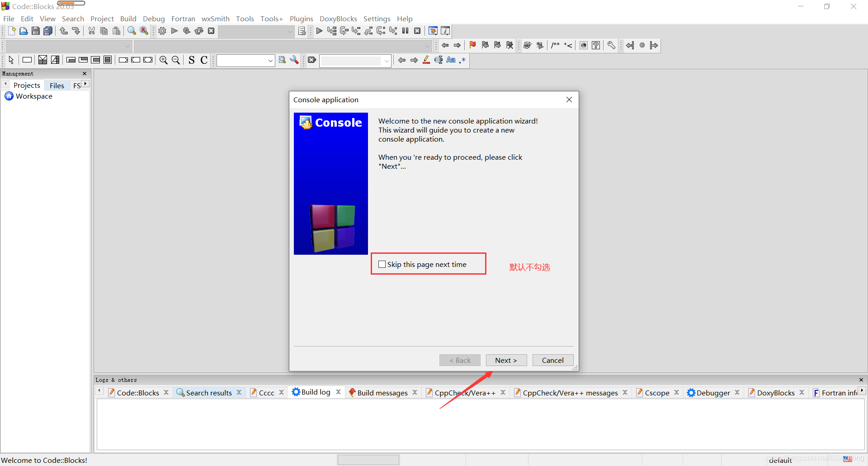Click Next in the Console wizard

(506, 360)
